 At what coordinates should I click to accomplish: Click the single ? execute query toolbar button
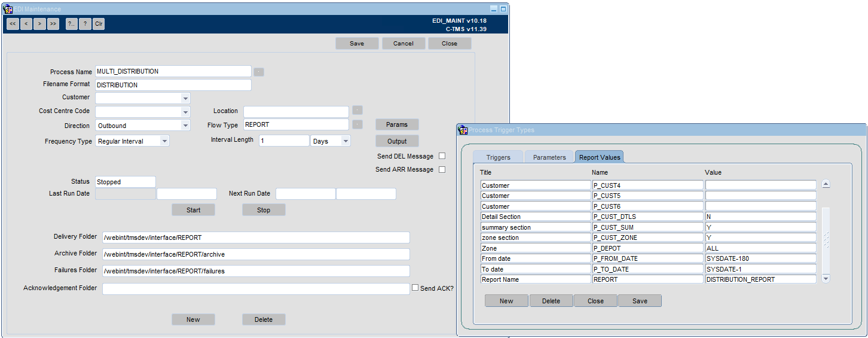[85, 24]
